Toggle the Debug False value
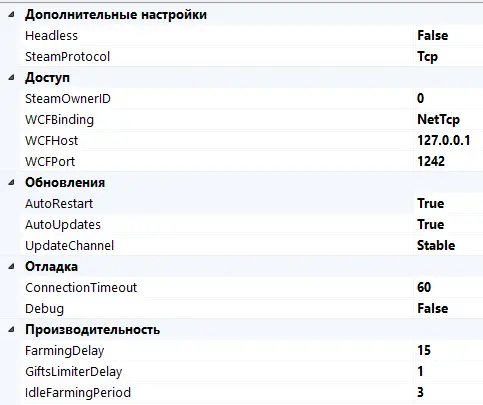 (448, 308)
